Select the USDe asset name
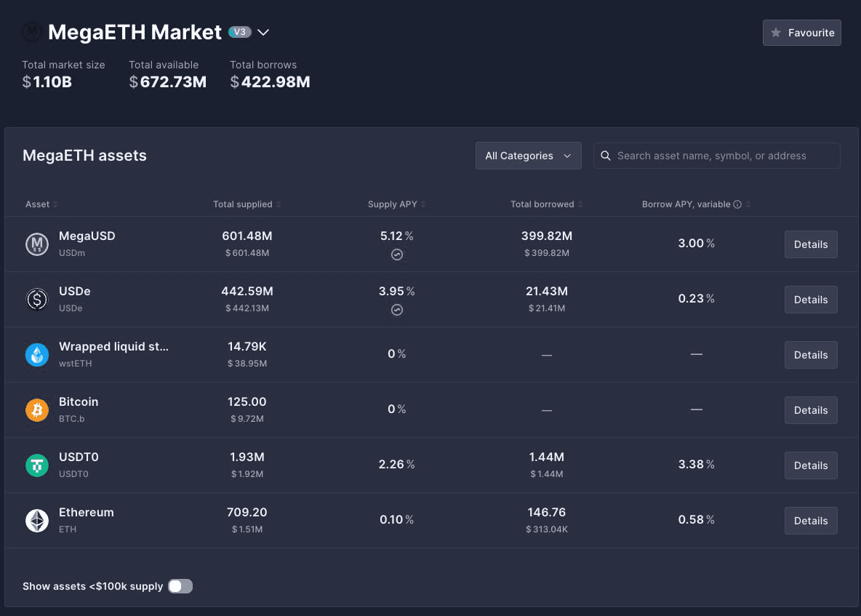This screenshot has width=861, height=616. [75, 292]
